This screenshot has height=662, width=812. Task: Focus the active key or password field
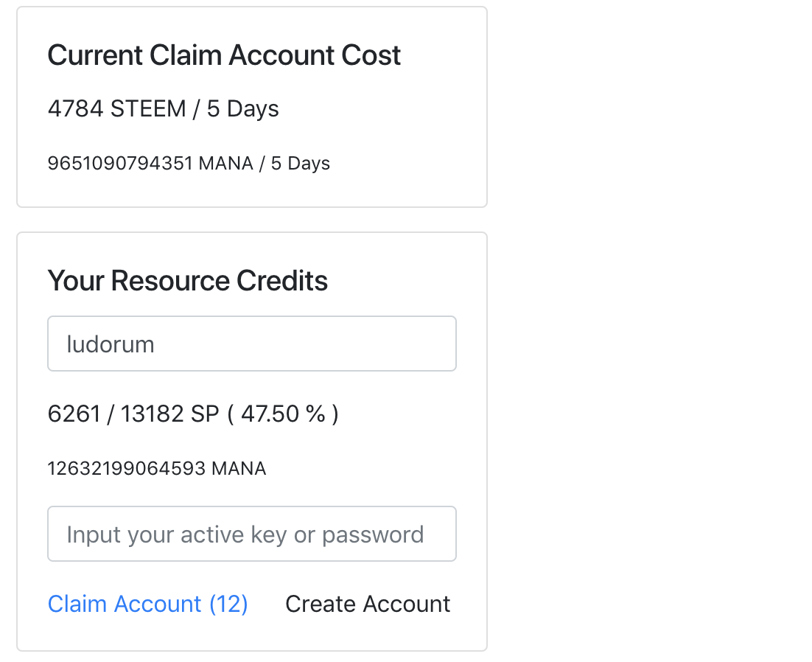tap(251, 534)
